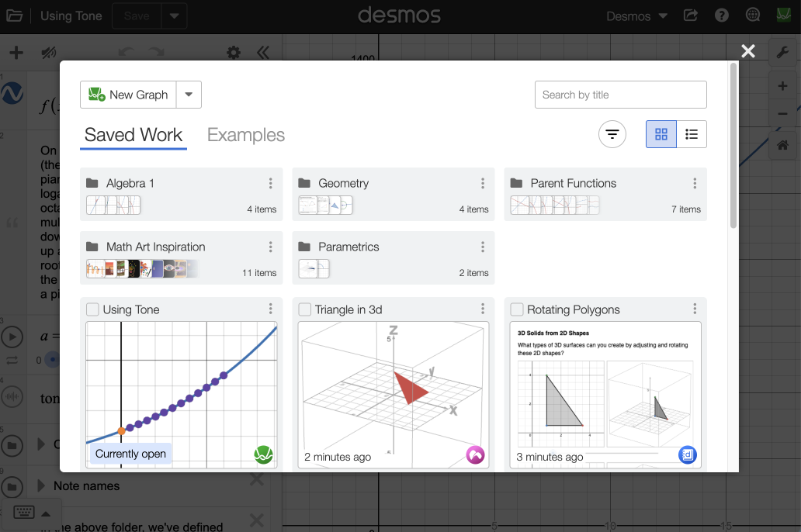The width and height of the screenshot is (801, 532).
Task: Open the graph settings gear icon
Action: pos(234,53)
